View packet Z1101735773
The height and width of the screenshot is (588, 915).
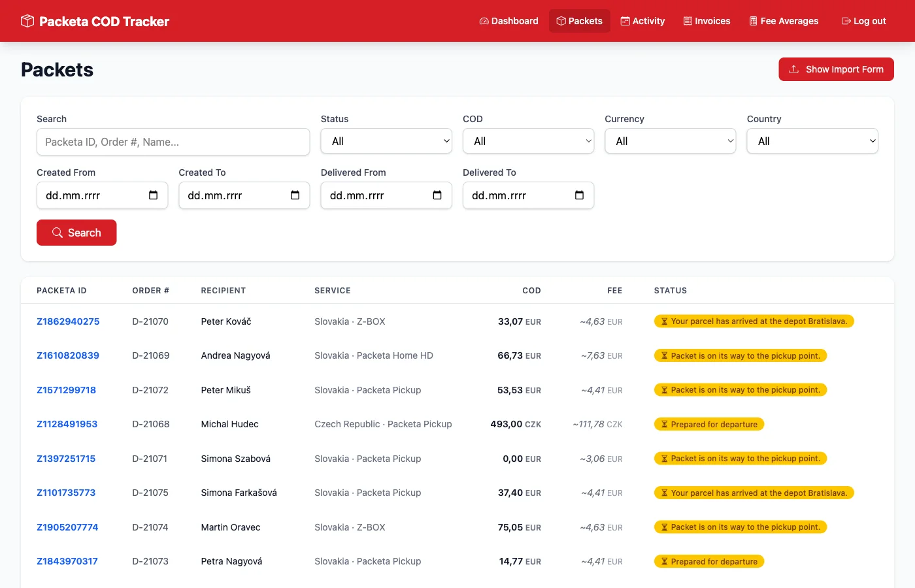(x=66, y=493)
